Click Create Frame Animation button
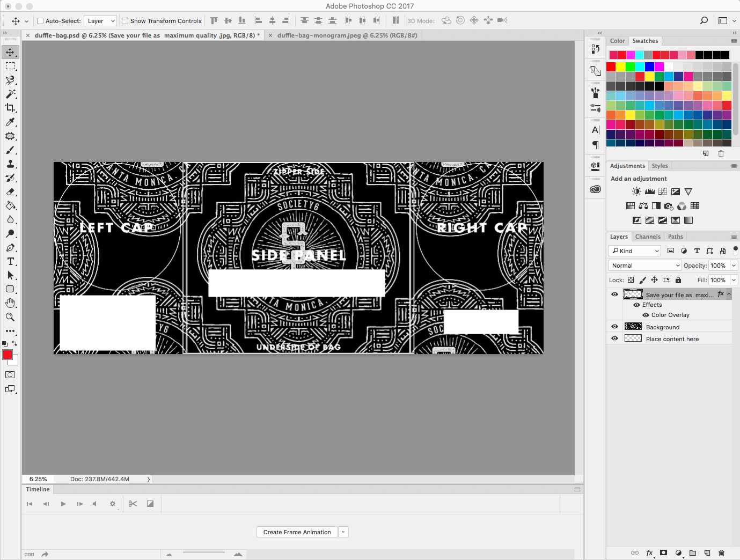 [297, 532]
